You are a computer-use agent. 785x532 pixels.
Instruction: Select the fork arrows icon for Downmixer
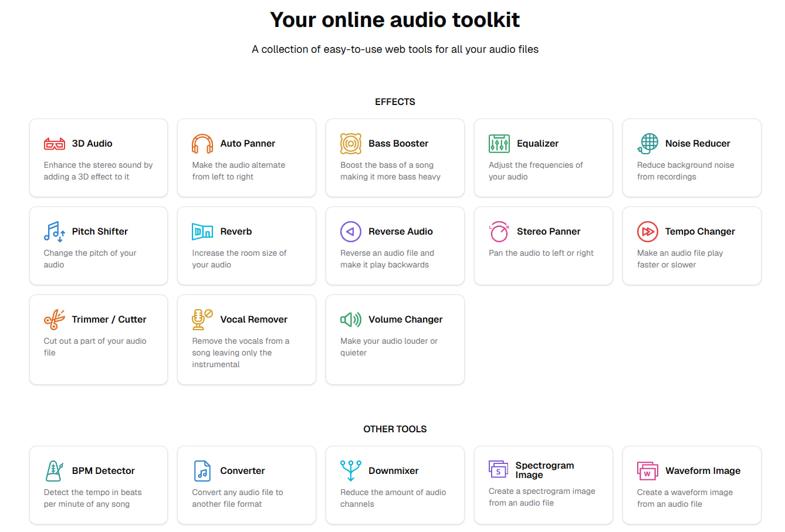coord(351,471)
